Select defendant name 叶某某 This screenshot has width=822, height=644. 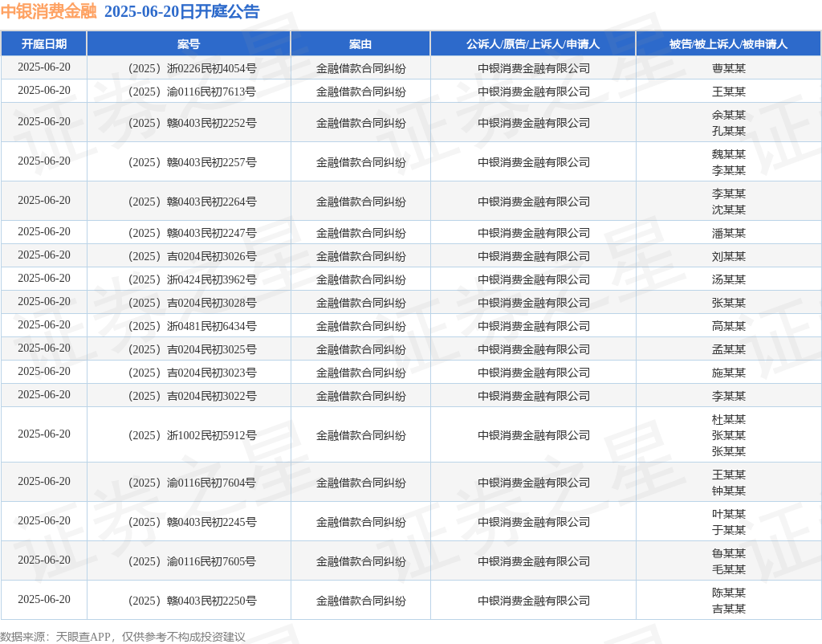coord(729,514)
